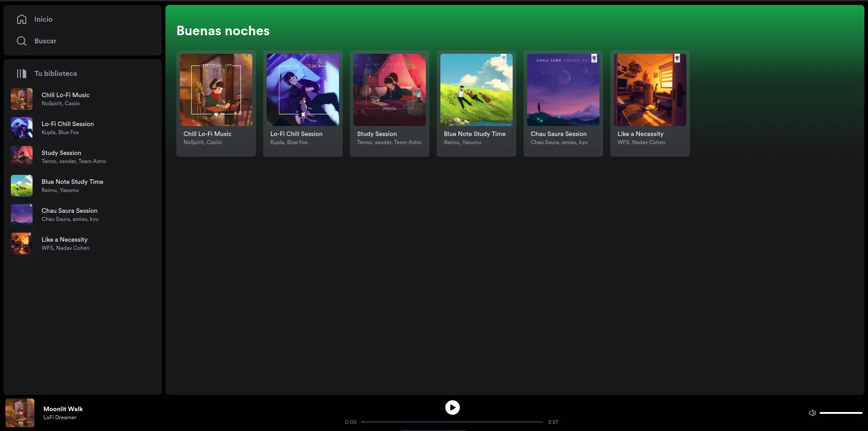Select Chill Lo-Fi Music from Buenas noches
Image resolution: width=868 pixels, height=431 pixels.
[216, 103]
